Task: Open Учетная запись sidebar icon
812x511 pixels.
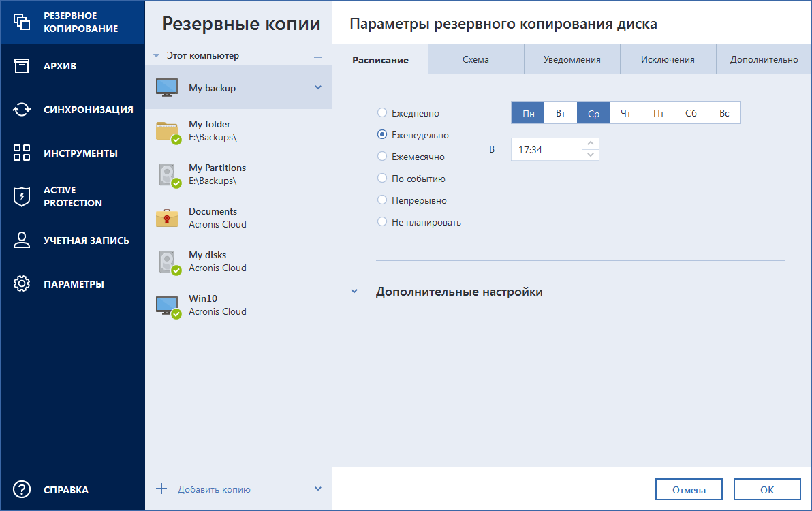Action: pyautogui.click(x=22, y=240)
